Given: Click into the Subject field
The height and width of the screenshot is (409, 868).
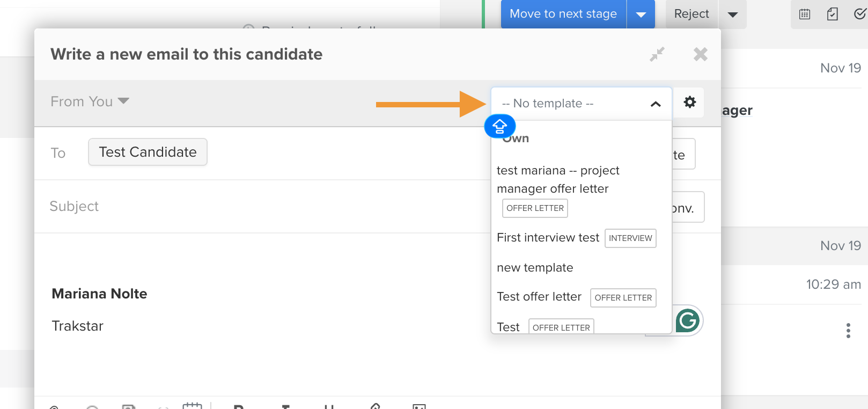Looking at the screenshot, I should click(263, 206).
